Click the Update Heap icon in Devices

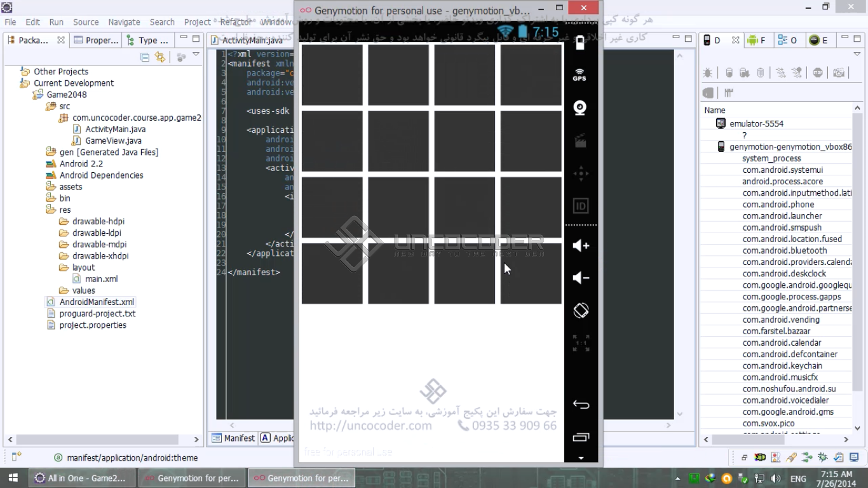pyautogui.click(x=729, y=73)
